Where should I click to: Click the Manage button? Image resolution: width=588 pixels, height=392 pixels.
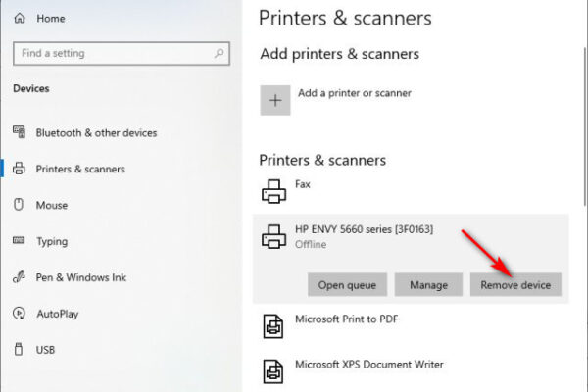(x=428, y=285)
